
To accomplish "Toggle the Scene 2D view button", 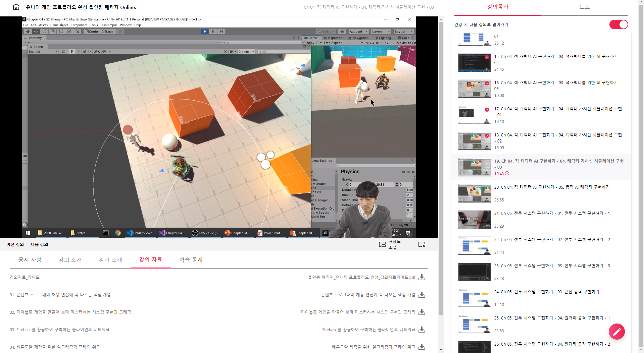I will tap(63, 52).
